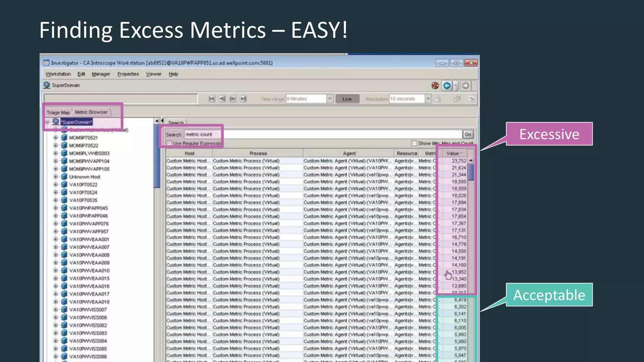Sort by the Agent column header
Screen dimensions: 644x362
[x=349, y=153]
